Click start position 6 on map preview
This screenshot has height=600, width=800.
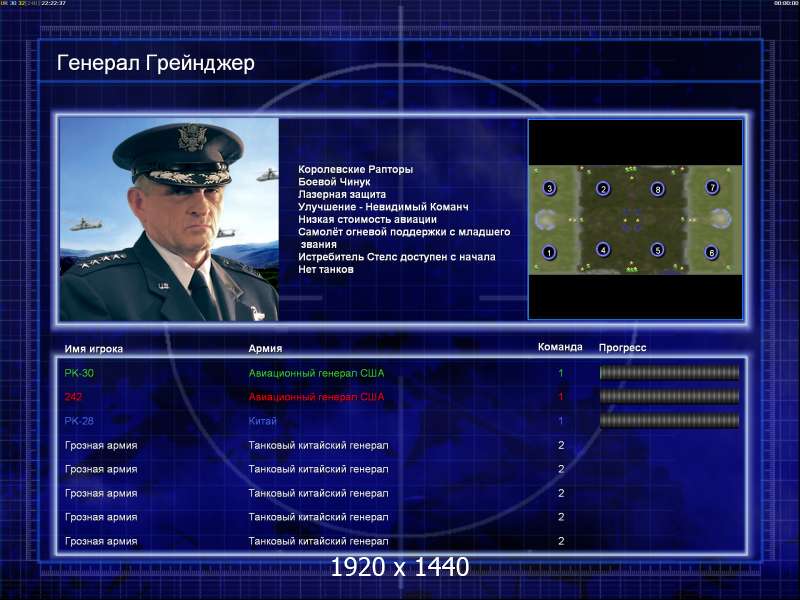tap(711, 252)
